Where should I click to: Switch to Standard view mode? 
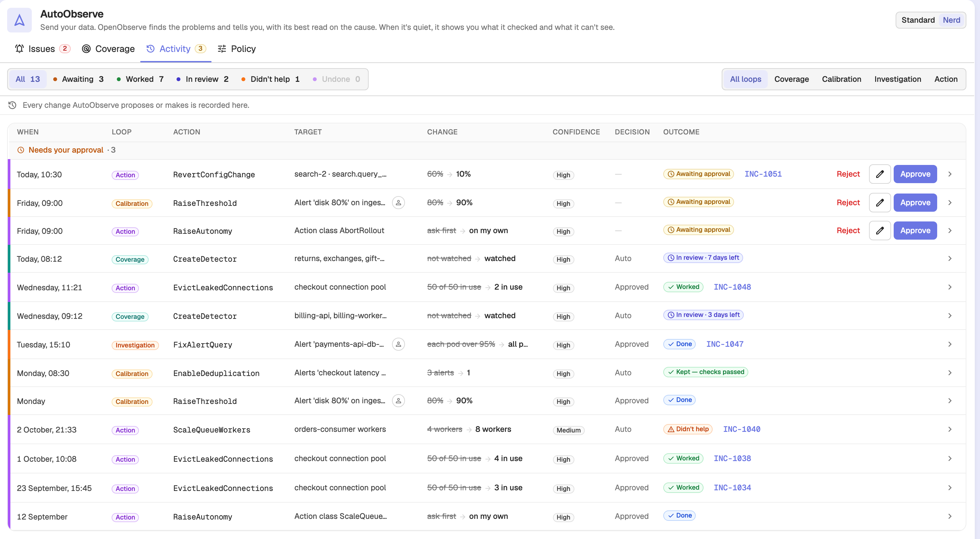tap(918, 20)
